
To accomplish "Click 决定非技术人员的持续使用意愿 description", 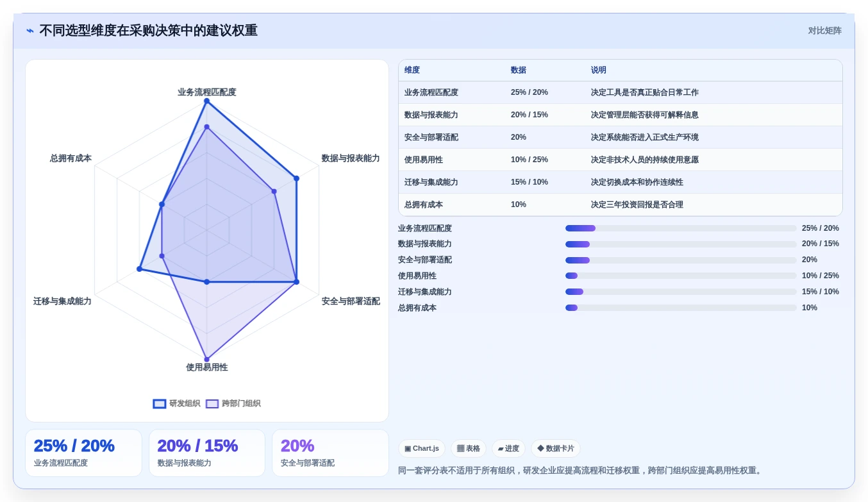I will (x=645, y=160).
